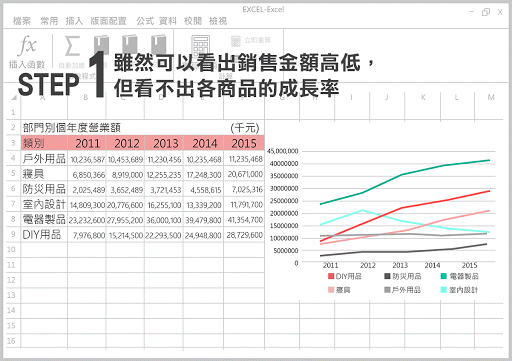
Task: Select the 資料 ribbon tab
Action: pos(167,21)
